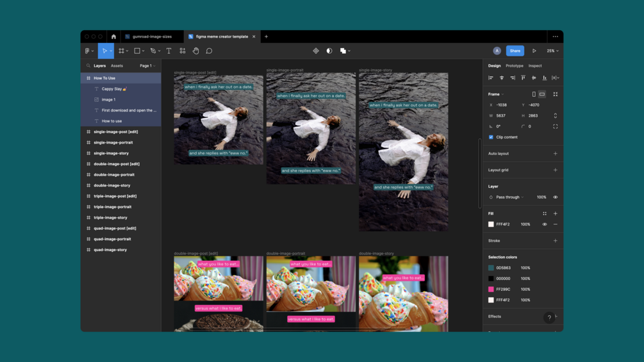The image size is (644, 362).
Task: Uncheck the Clip content checkbox
Action: tap(491, 137)
